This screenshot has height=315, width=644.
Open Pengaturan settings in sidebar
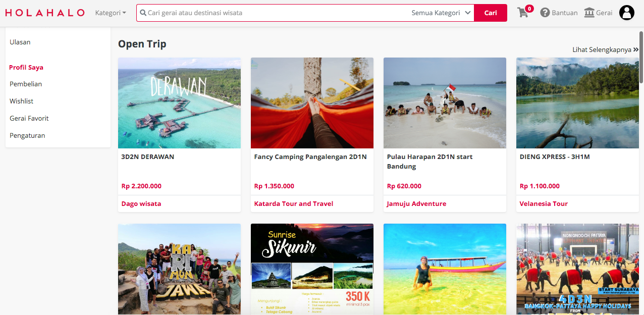[x=27, y=135]
